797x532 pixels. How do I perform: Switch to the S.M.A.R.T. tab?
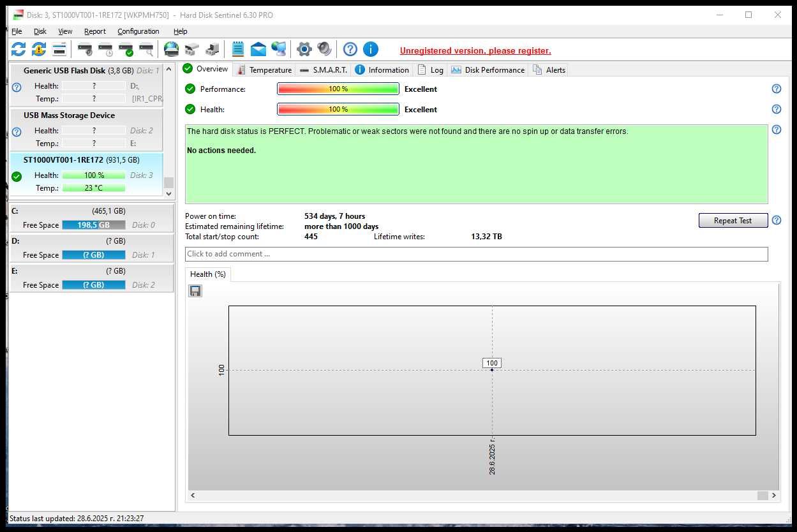click(x=324, y=70)
